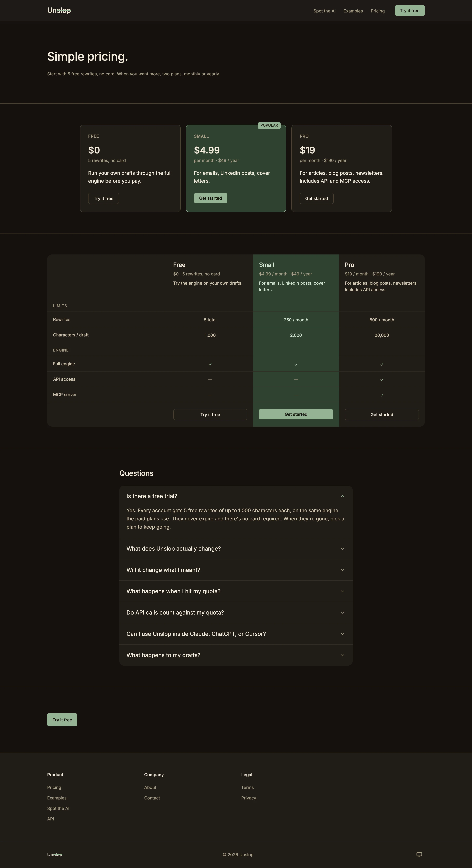
Task: Expand "Will it change what I meant?"
Action: pos(236,570)
